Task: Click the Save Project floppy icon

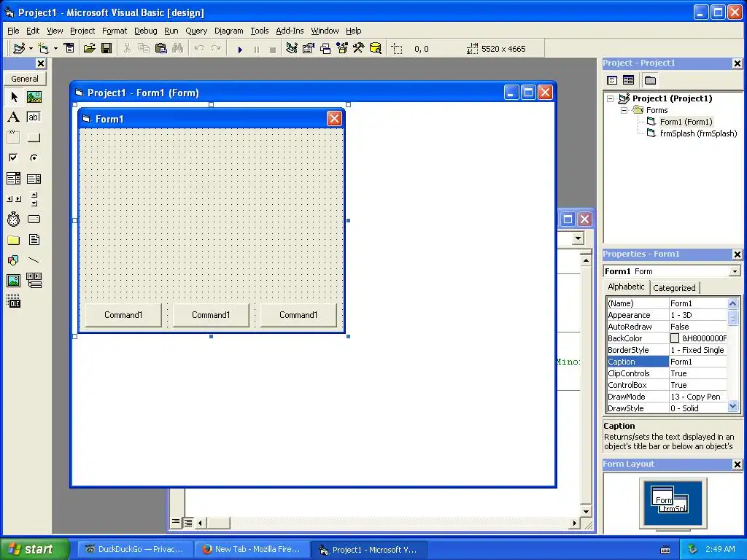Action: tap(107, 49)
